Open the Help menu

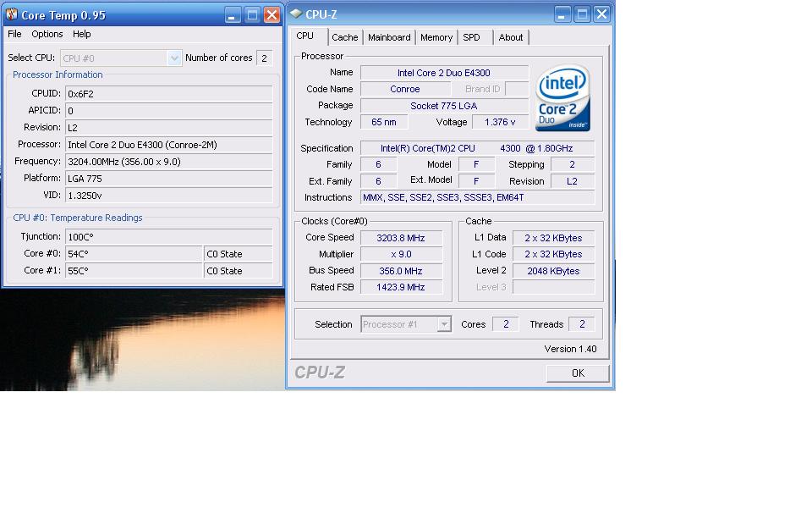(x=82, y=34)
